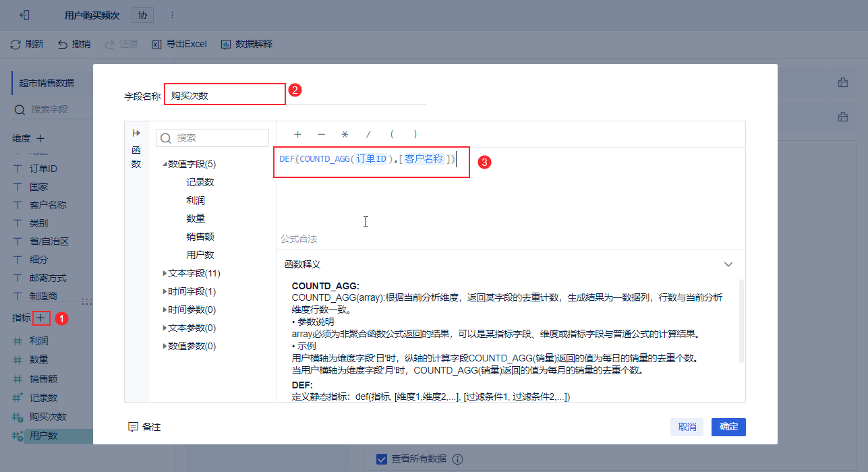The height and width of the screenshot is (472, 868).
Task: Click the text-type icon of 订单ID
Action: coord(18,169)
